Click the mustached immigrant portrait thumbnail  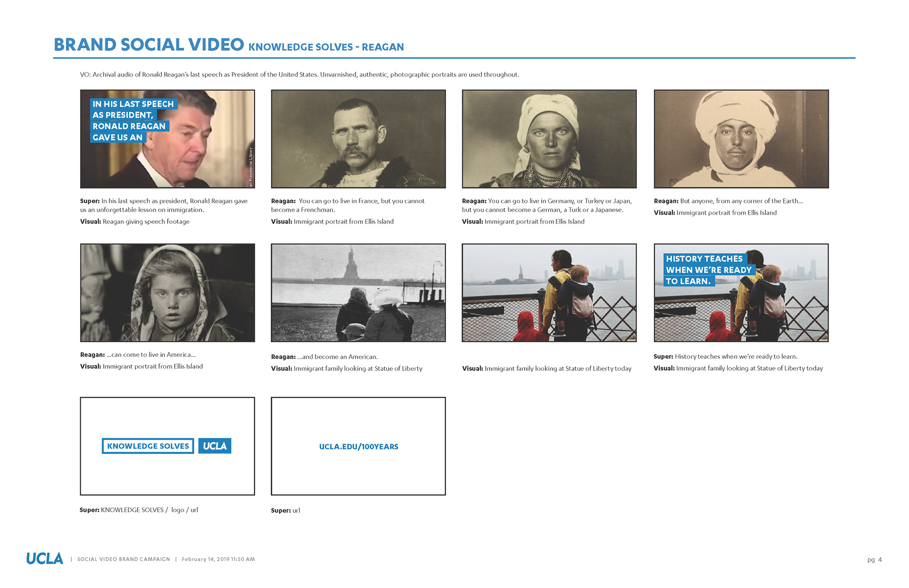[358, 139]
